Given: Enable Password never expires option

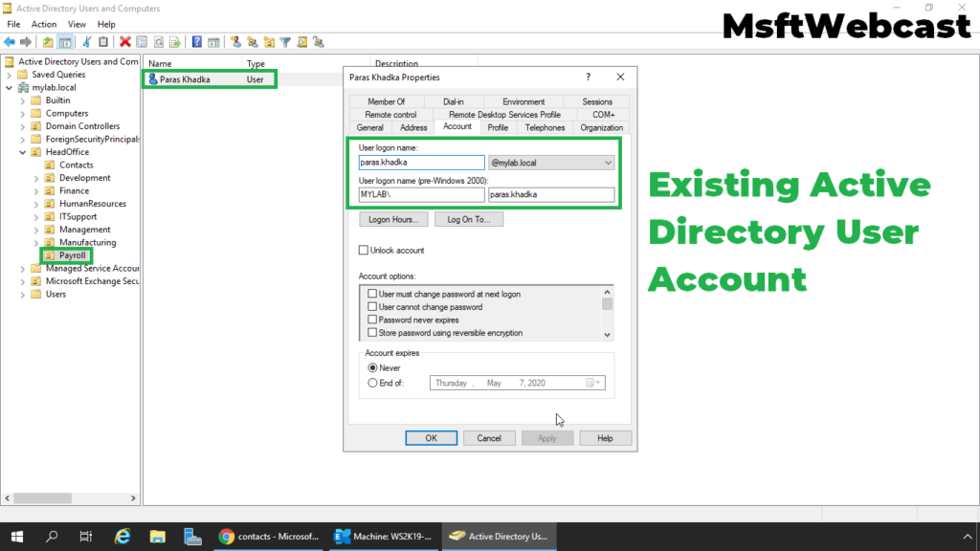Looking at the screenshot, I should click(372, 320).
